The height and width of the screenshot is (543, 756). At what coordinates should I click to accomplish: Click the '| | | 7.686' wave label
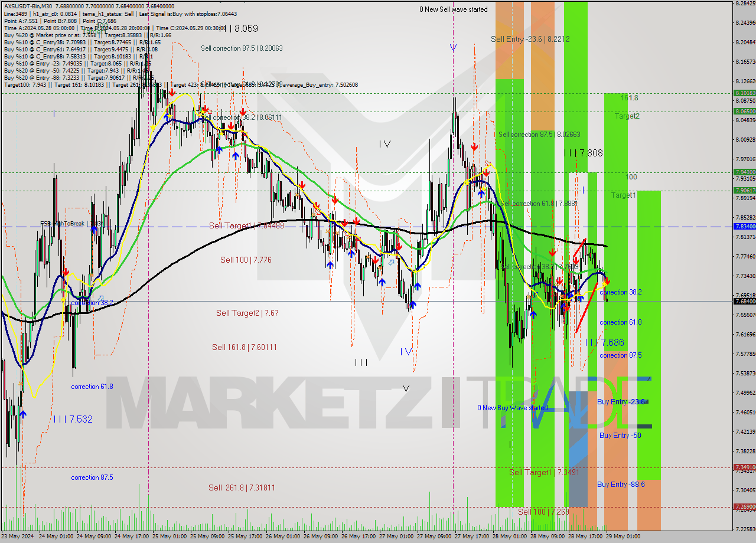tap(604, 342)
